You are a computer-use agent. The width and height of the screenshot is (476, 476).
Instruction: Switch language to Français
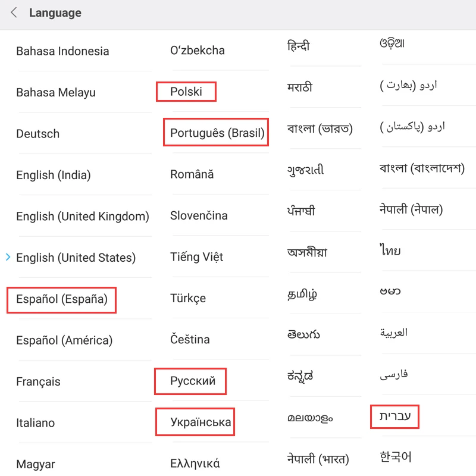click(x=38, y=382)
